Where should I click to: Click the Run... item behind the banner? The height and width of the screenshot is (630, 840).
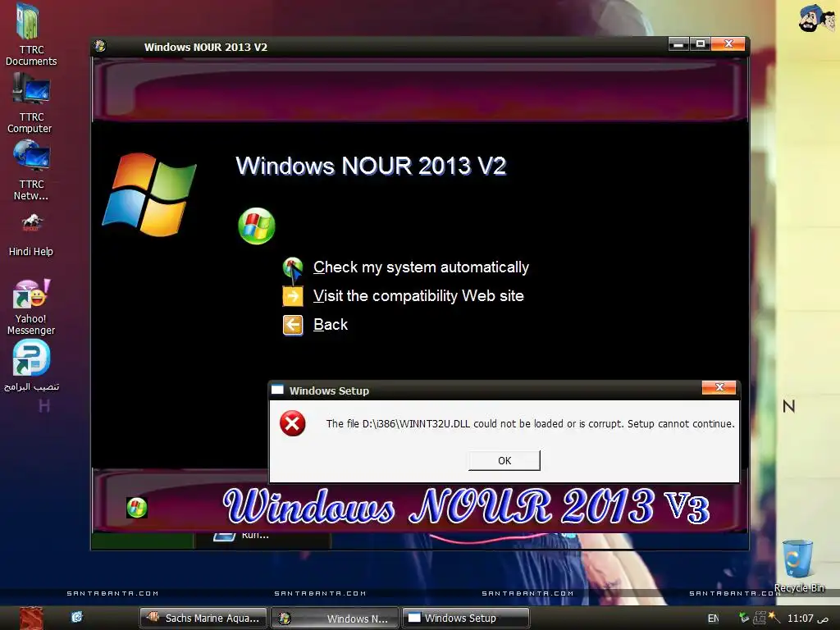255,535
